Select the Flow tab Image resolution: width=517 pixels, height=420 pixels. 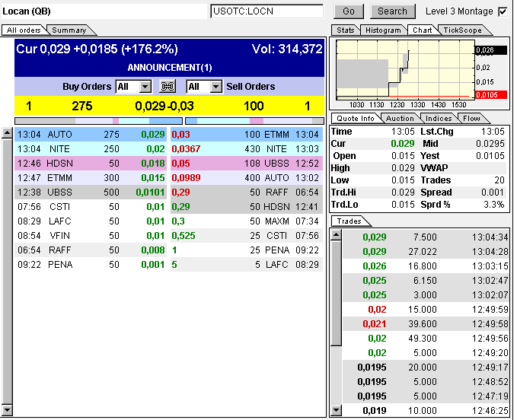pos(471,119)
